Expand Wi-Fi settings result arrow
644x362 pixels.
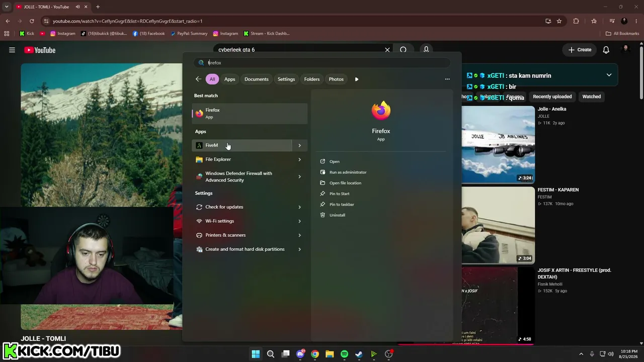(x=299, y=221)
